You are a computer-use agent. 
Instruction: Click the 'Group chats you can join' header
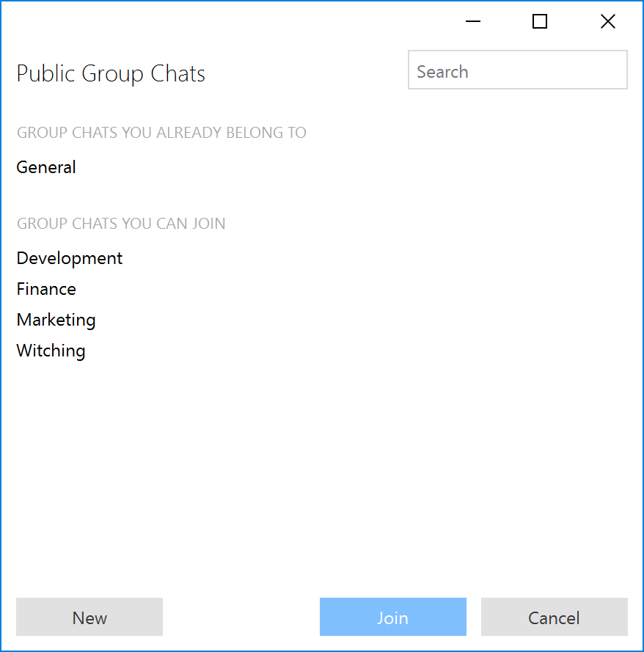(121, 224)
